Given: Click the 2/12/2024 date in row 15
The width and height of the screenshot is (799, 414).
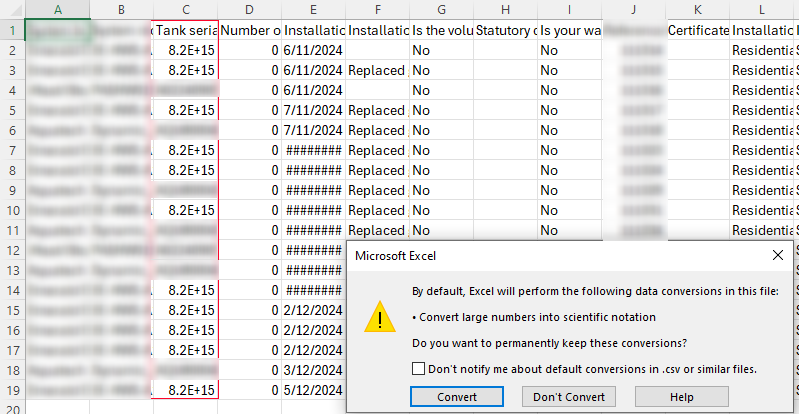Looking at the screenshot, I should click(x=313, y=310).
